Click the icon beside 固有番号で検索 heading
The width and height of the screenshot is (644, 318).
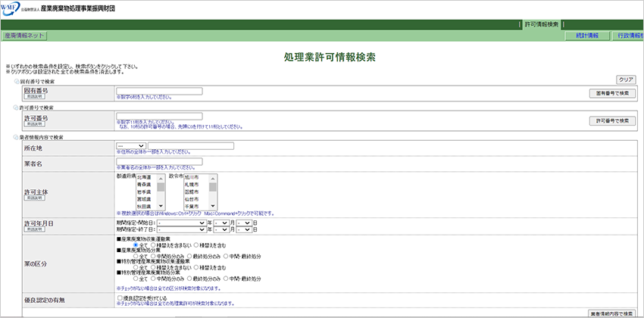(17, 80)
